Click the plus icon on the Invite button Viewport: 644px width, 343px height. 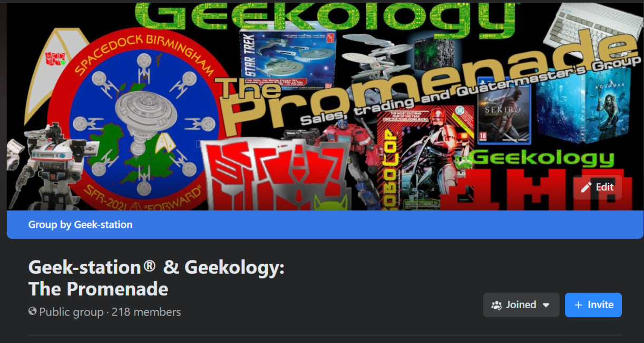click(x=578, y=305)
